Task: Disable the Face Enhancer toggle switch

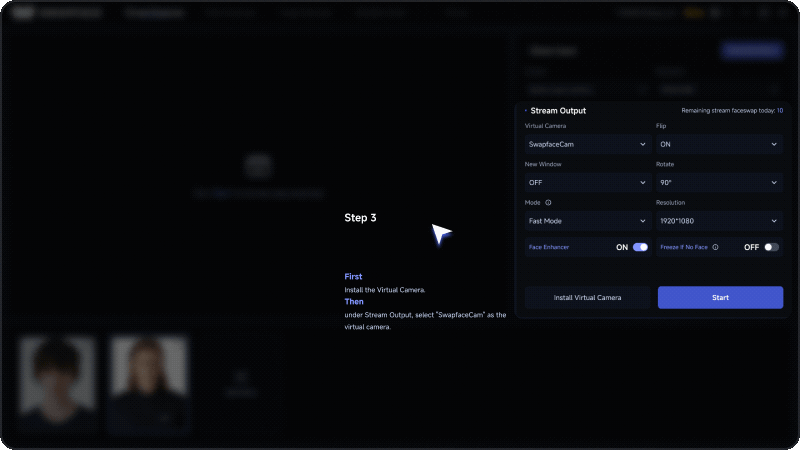Action: click(640, 247)
